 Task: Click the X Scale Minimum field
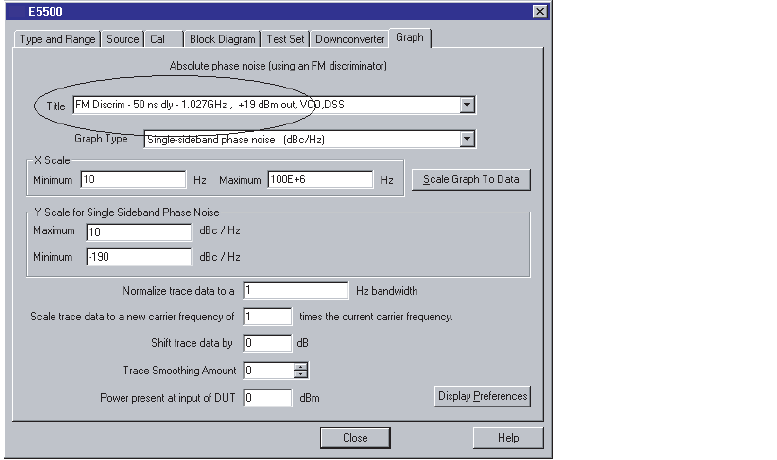133,179
